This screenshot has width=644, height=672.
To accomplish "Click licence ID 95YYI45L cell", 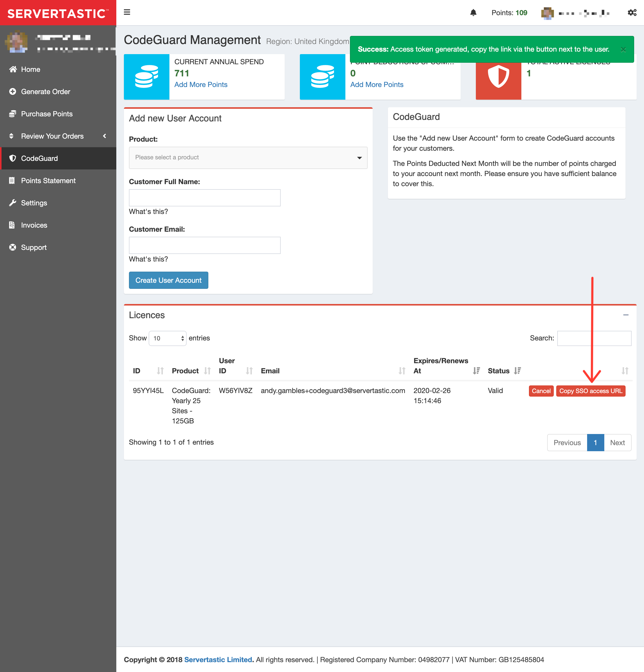I will 148,391.
